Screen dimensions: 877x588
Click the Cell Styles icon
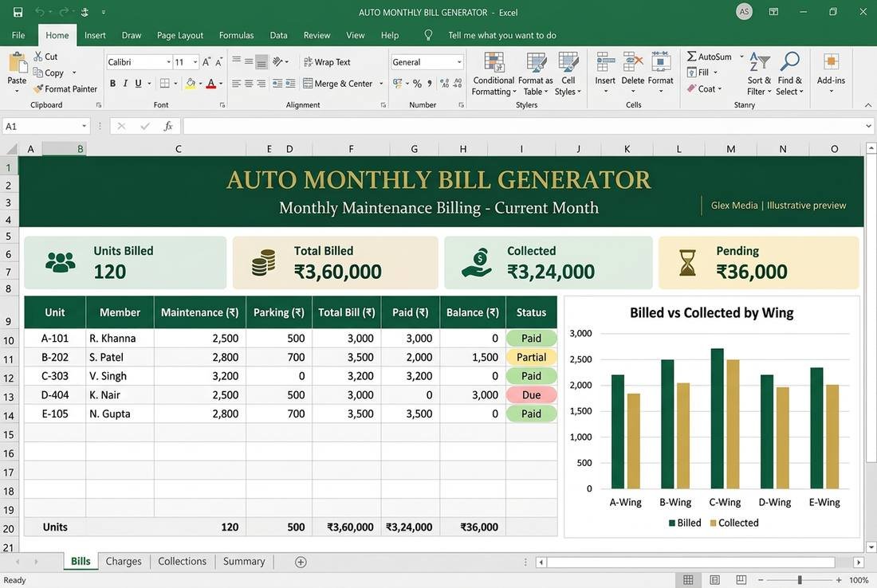(x=568, y=62)
